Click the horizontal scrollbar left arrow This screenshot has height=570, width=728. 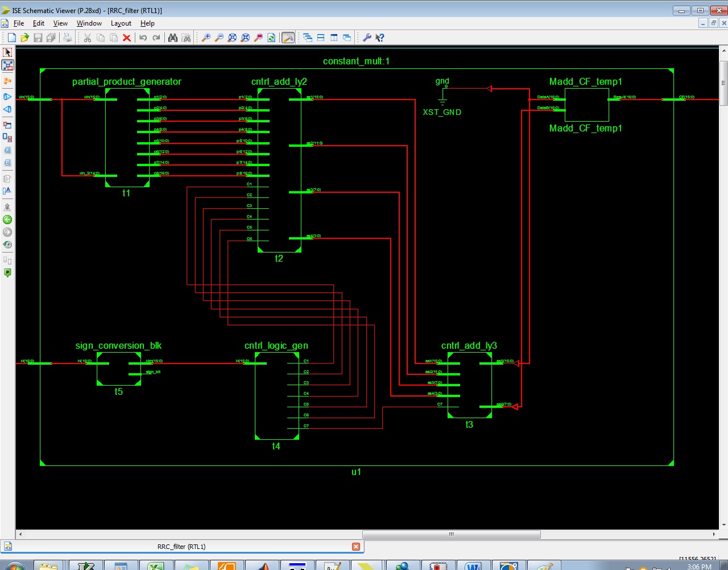click(20, 534)
